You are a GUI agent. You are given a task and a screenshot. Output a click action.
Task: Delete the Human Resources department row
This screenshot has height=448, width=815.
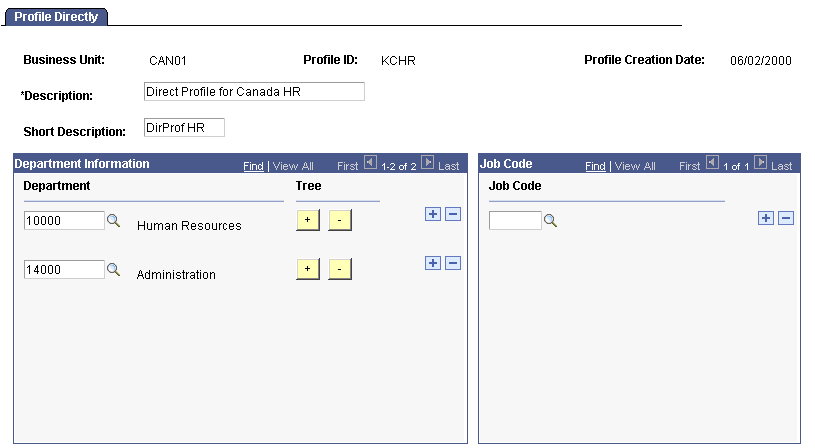453,215
